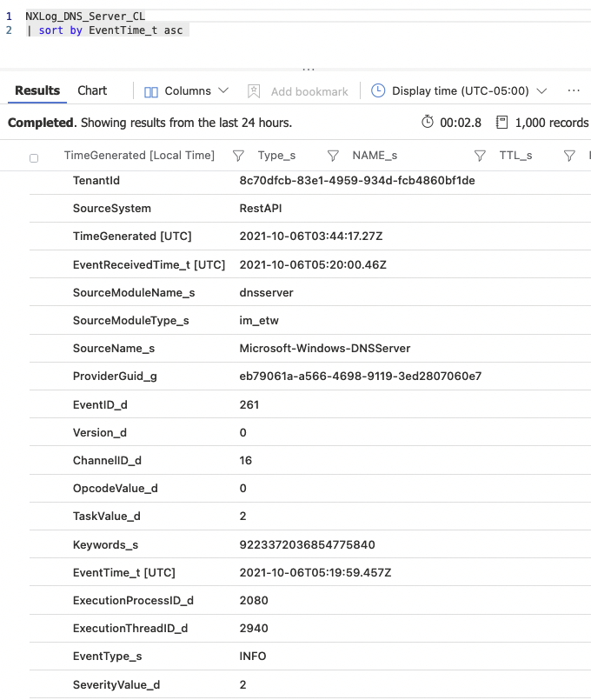This screenshot has width=591, height=700.
Task: Click the Add bookmark icon
Action: point(254,91)
